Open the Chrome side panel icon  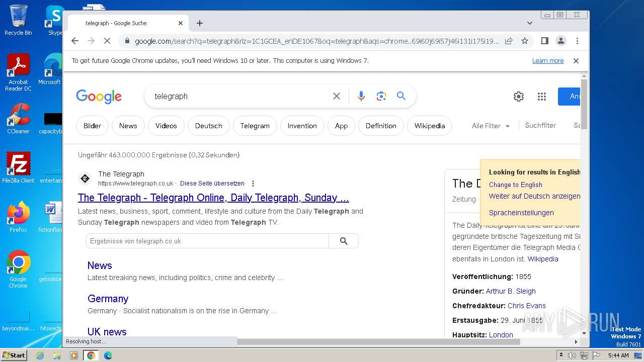[x=544, y=41]
